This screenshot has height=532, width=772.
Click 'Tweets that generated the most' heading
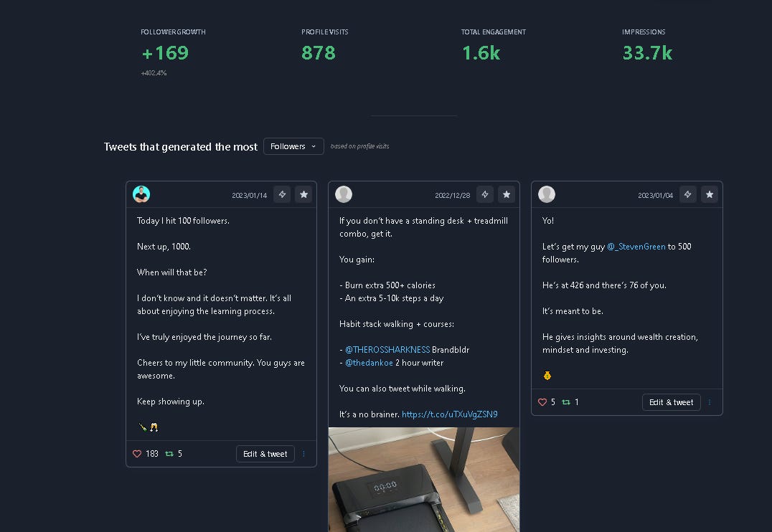[181, 147]
